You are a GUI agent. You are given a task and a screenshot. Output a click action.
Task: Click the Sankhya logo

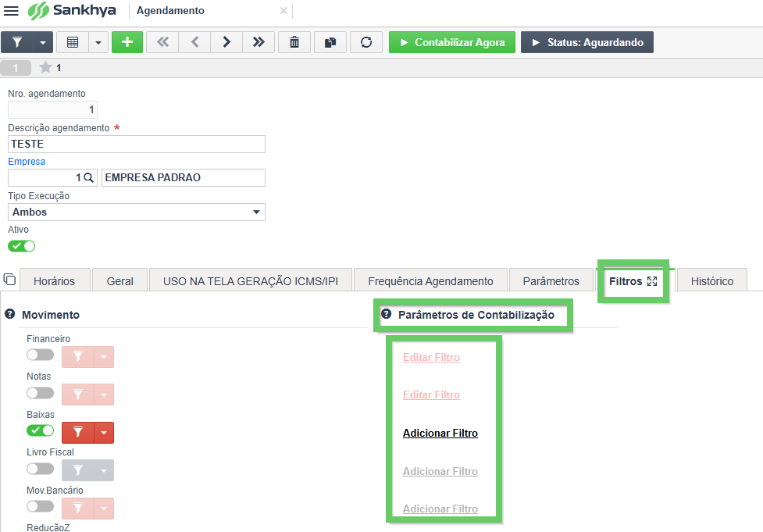tap(72, 11)
